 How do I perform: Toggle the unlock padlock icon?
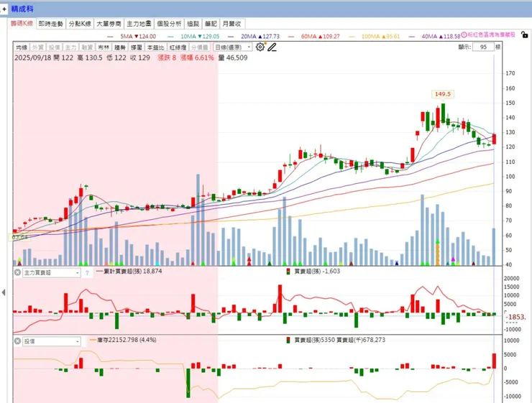(x=525, y=34)
